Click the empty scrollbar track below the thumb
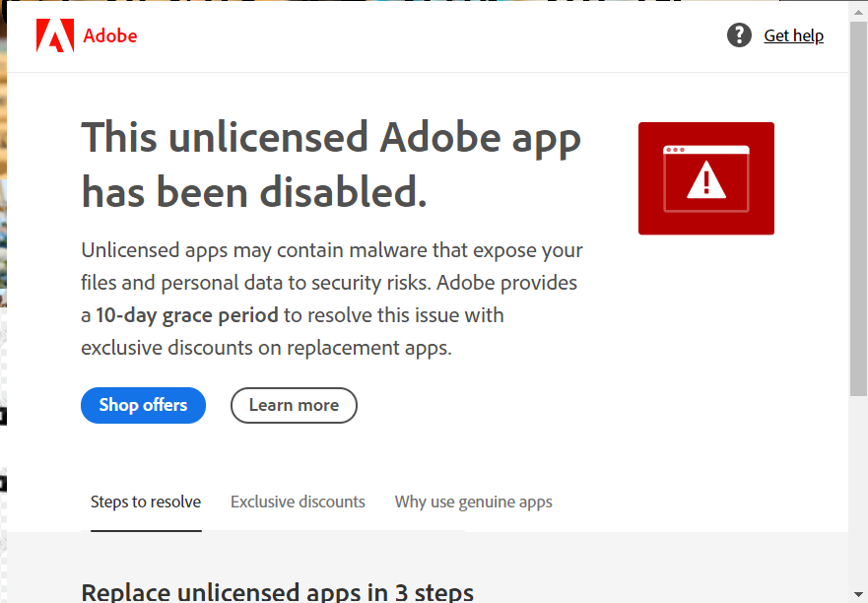The height and width of the screenshot is (603, 868). click(x=858, y=491)
